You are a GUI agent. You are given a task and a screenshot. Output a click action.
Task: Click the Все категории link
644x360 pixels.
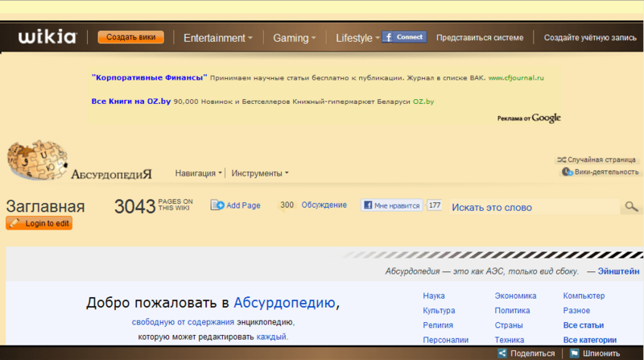click(x=590, y=340)
